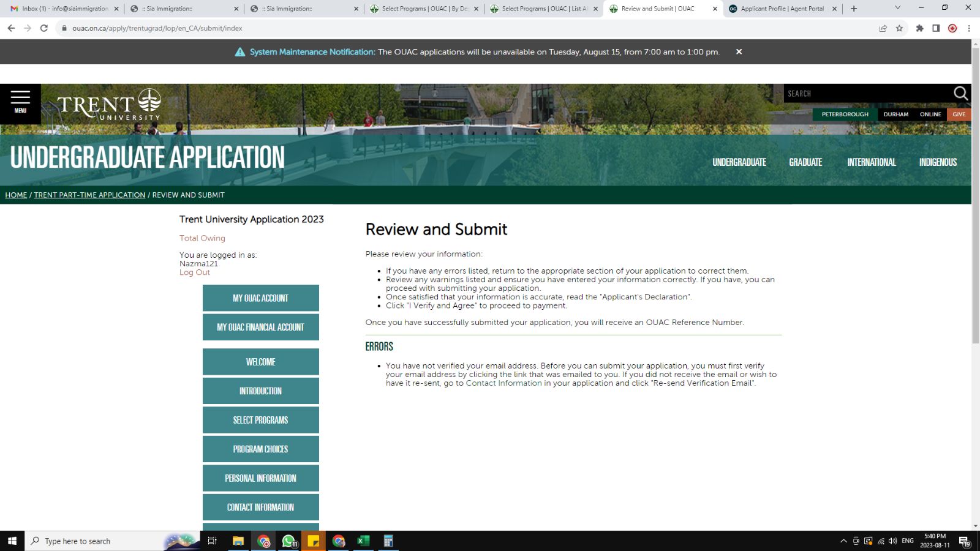Open a new browser tab

coord(854,9)
